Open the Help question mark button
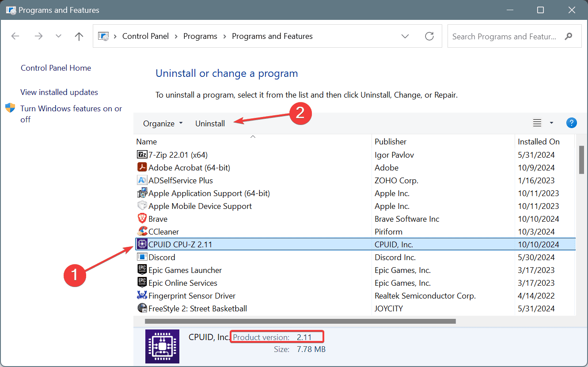 [571, 123]
